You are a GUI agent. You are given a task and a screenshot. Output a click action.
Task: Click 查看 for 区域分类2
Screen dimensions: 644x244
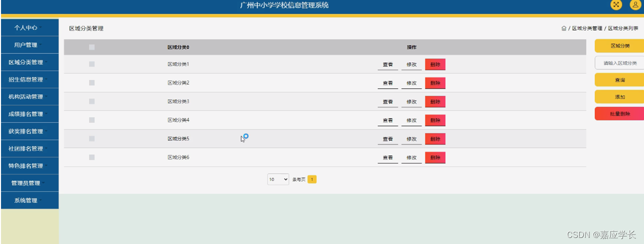click(388, 83)
